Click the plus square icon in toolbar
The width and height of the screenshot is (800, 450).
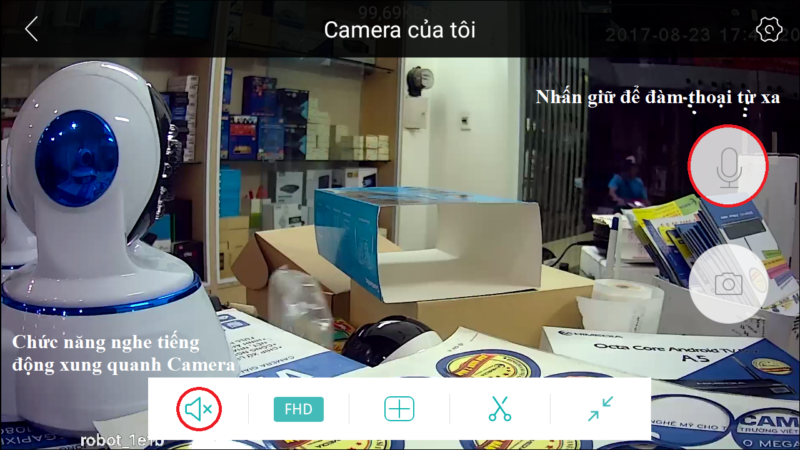click(399, 408)
